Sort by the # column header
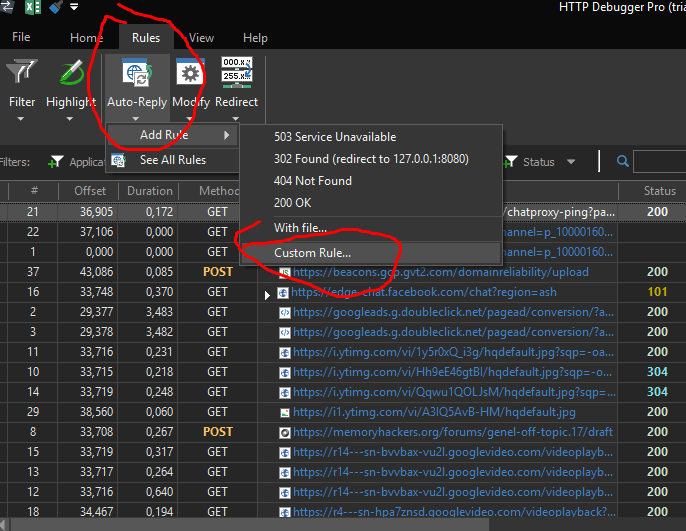This screenshot has height=531, width=686. coord(34,191)
